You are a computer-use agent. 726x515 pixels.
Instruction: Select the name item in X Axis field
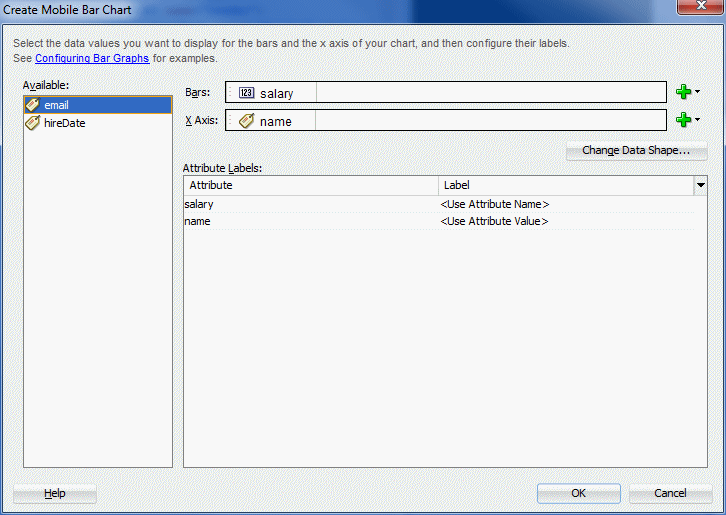271,120
